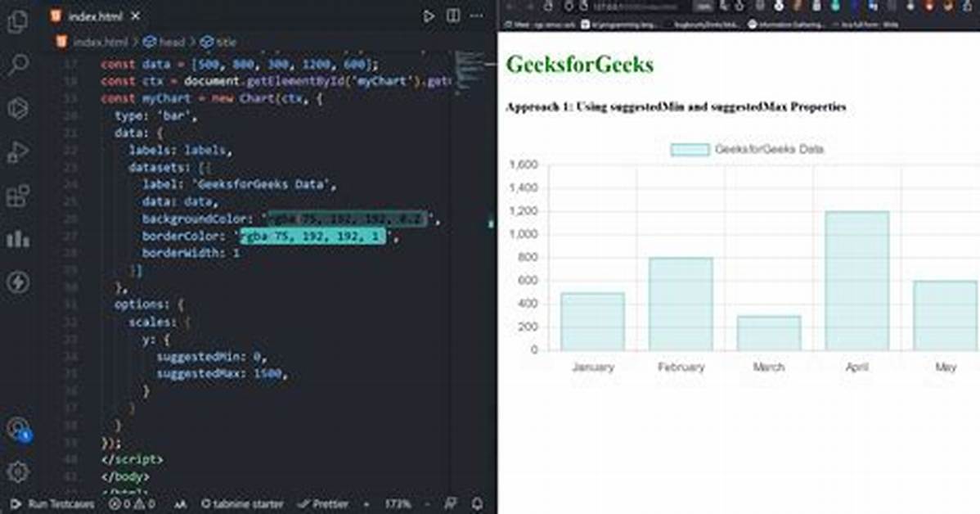Click the April bar in the chart
The image size is (980, 514).
856,281
